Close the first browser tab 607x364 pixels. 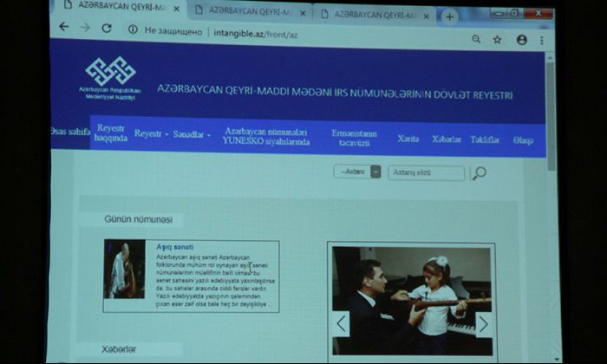point(176,9)
